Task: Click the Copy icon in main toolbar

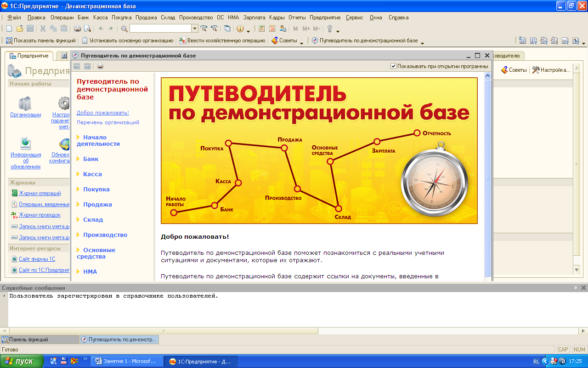Action: (x=53, y=29)
